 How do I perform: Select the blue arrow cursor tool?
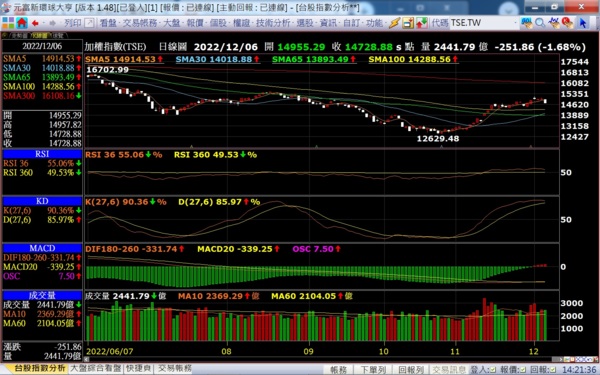(x=583, y=23)
